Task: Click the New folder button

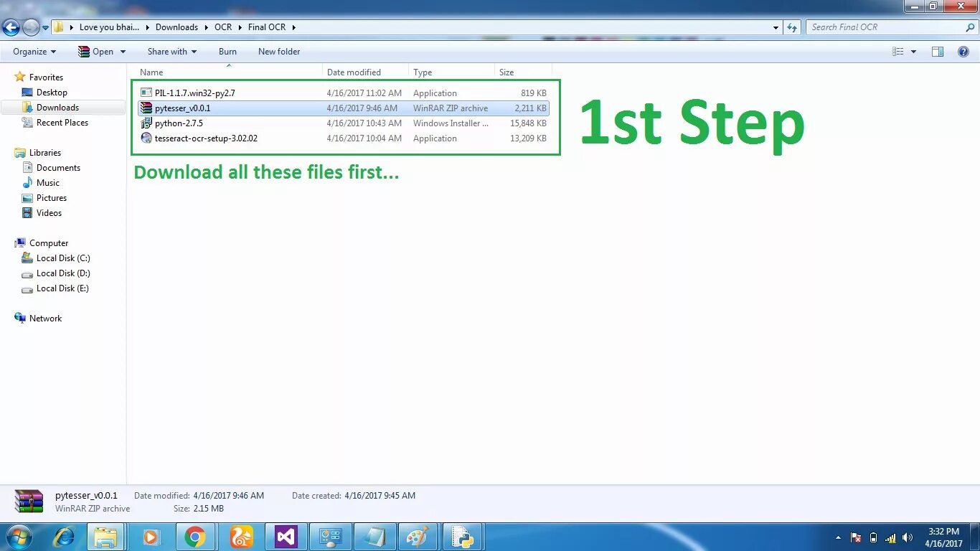Action: pos(279,52)
